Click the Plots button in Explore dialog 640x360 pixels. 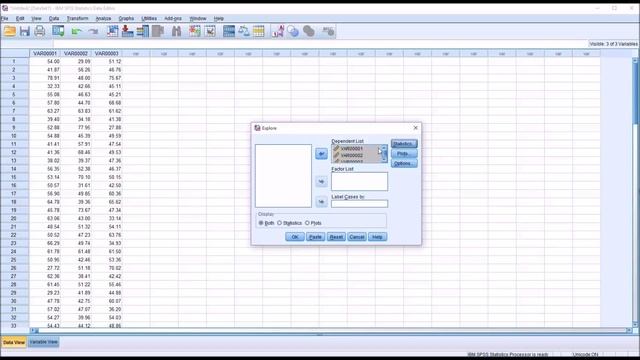point(404,153)
